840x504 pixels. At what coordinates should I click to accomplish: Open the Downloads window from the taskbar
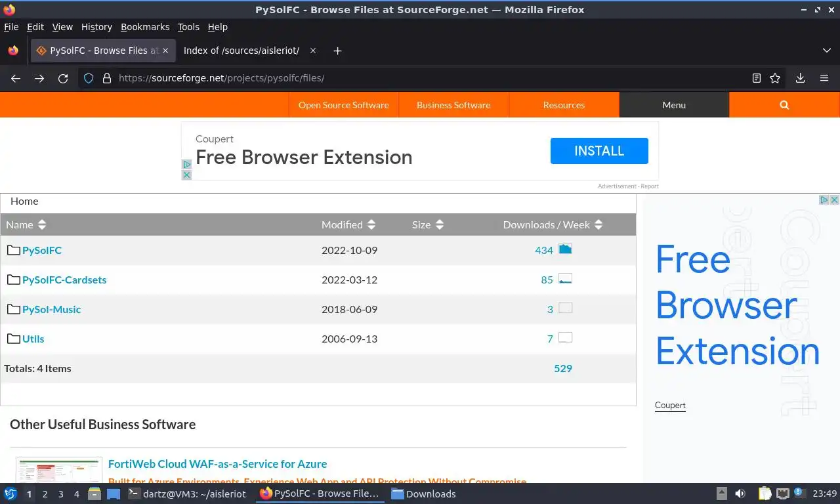424,493
